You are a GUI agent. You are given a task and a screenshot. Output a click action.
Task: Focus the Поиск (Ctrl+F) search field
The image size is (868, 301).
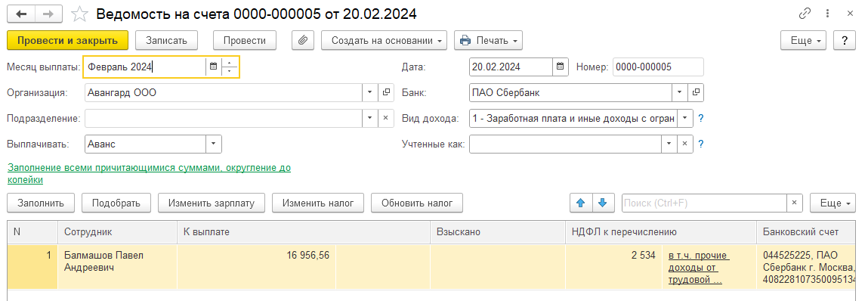[x=706, y=203]
